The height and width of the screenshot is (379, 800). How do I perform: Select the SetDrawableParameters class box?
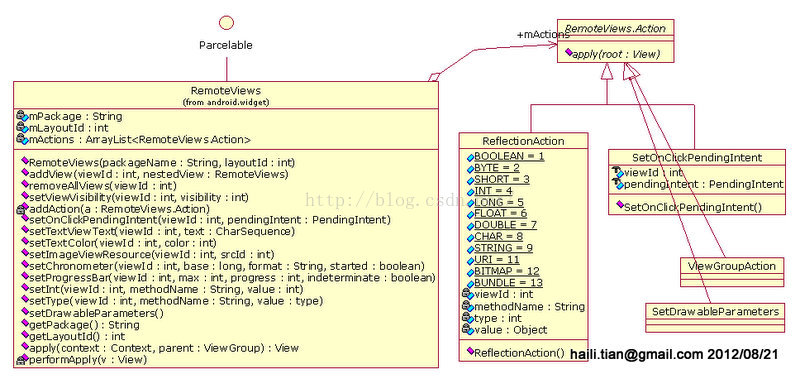point(715,318)
